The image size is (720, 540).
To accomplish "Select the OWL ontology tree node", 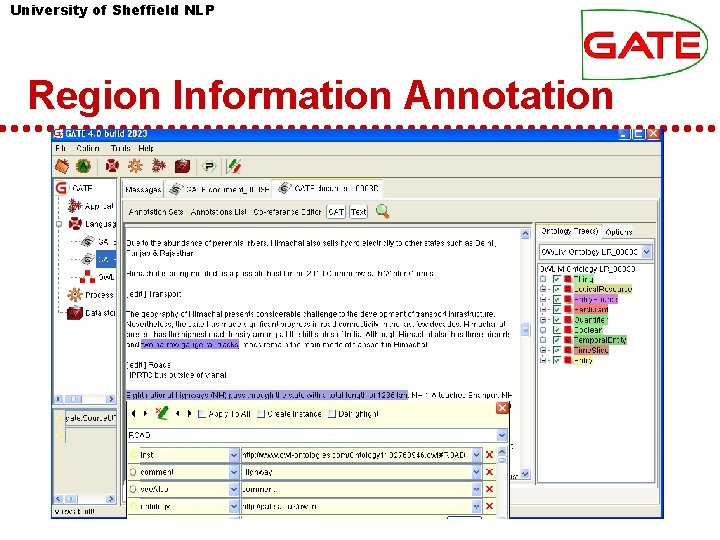I will tap(97, 277).
